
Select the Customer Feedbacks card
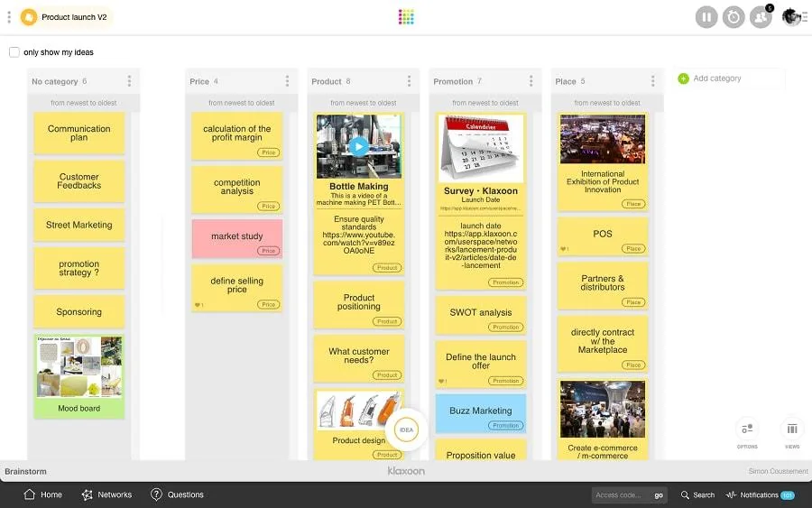[x=79, y=181]
